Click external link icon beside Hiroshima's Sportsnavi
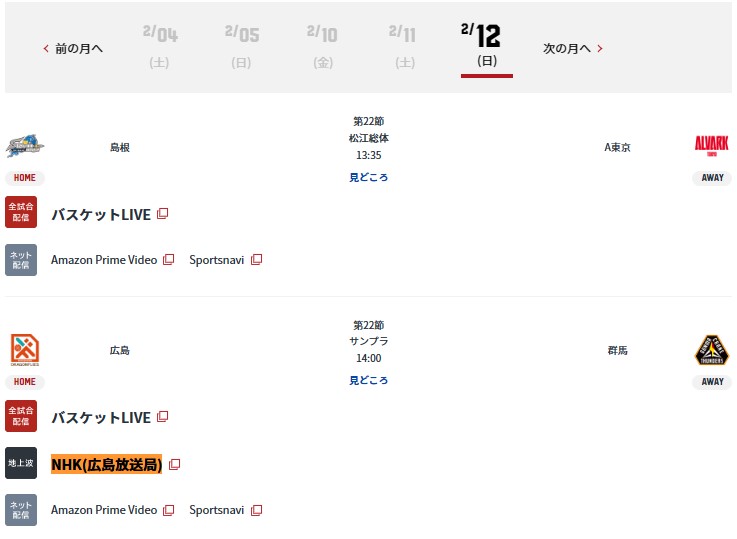Image resolution: width=737 pixels, height=539 pixels. [256, 511]
